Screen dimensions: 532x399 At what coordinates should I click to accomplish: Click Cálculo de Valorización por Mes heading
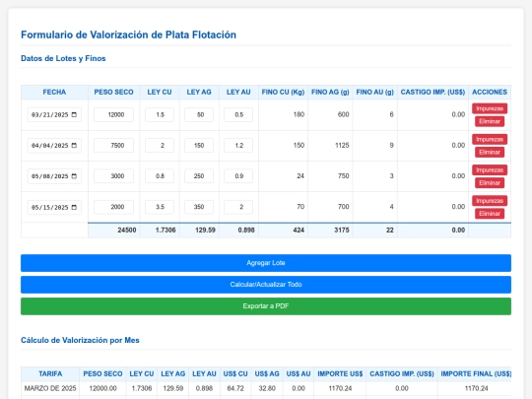coord(80,340)
